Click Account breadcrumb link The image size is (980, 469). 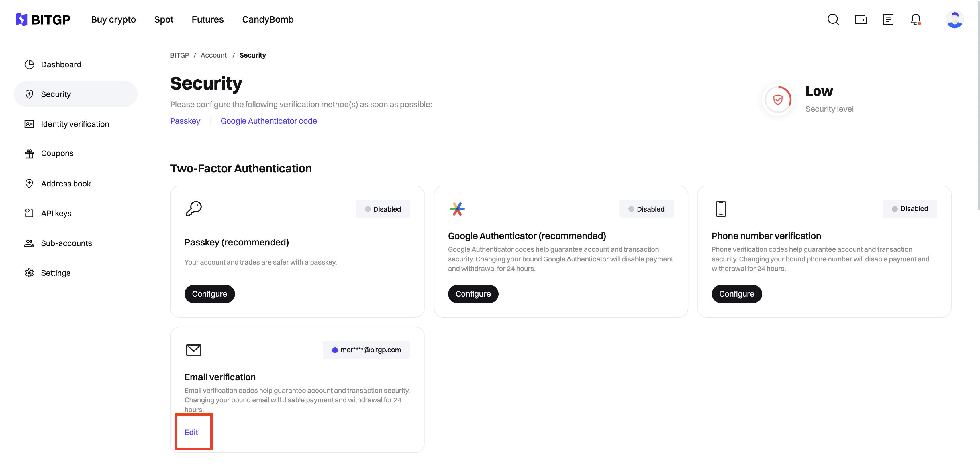(x=213, y=55)
